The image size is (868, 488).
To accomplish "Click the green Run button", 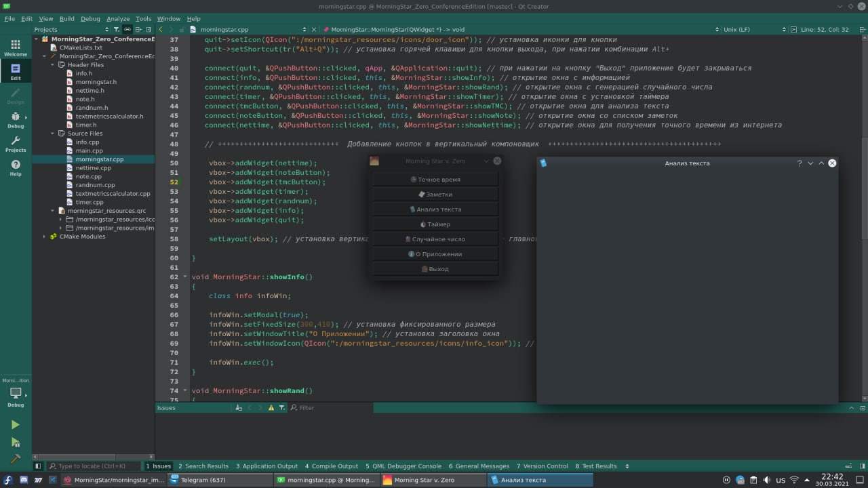I will click(x=15, y=425).
